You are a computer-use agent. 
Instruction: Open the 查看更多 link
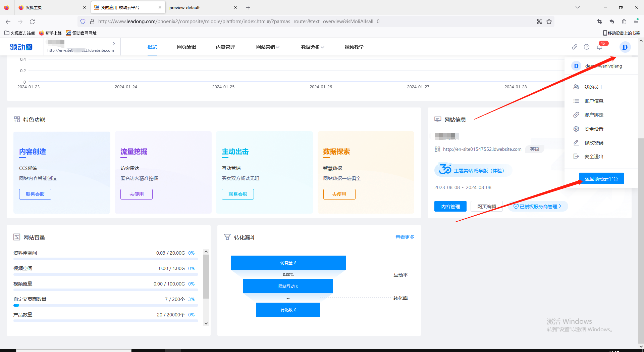coord(405,237)
